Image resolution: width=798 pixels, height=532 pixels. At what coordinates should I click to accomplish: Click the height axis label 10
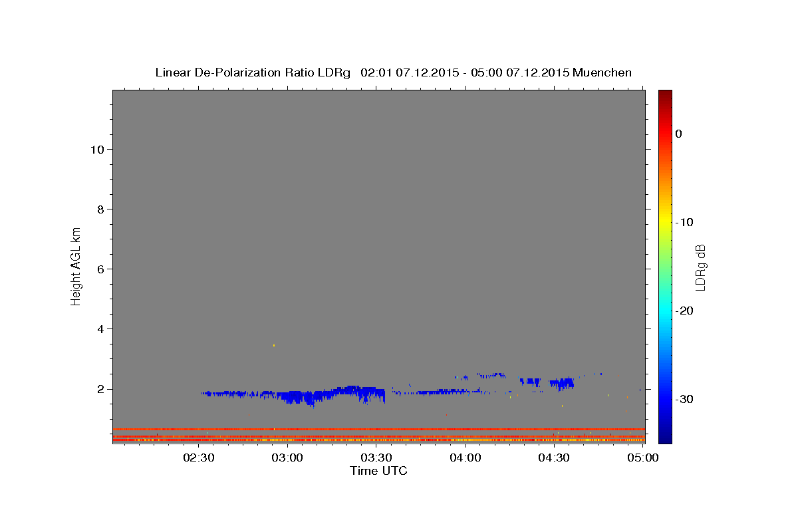tap(97, 150)
